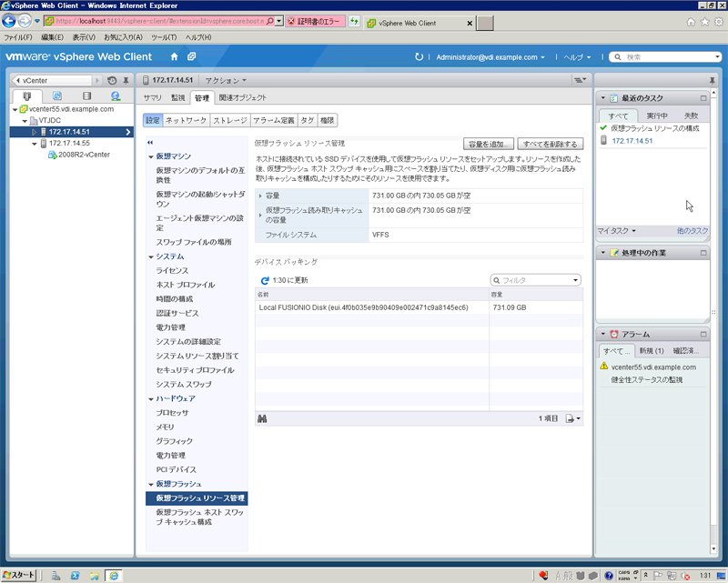Pin the vCenter navigator panel
This screenshot has height=583, width=728.
click(x=126, y=80)
